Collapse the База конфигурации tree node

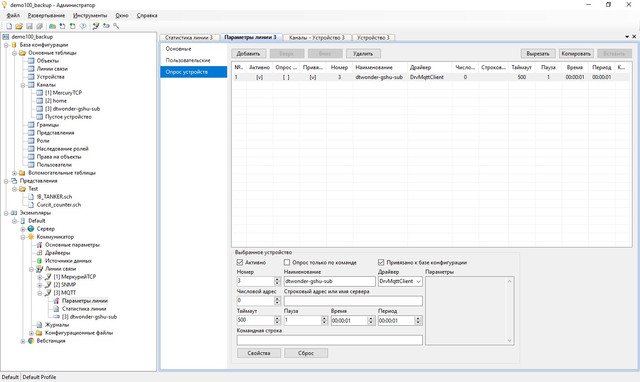[6, 45]
